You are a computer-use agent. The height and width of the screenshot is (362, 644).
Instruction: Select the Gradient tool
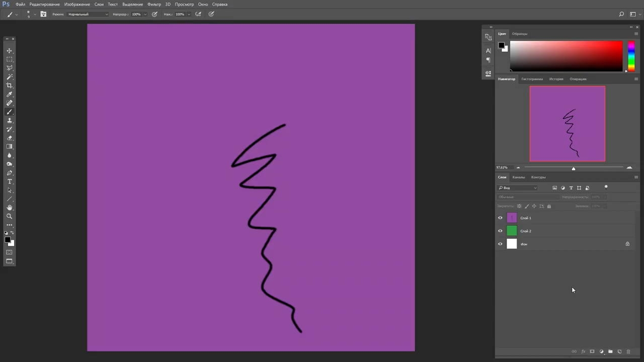[9, 146]
